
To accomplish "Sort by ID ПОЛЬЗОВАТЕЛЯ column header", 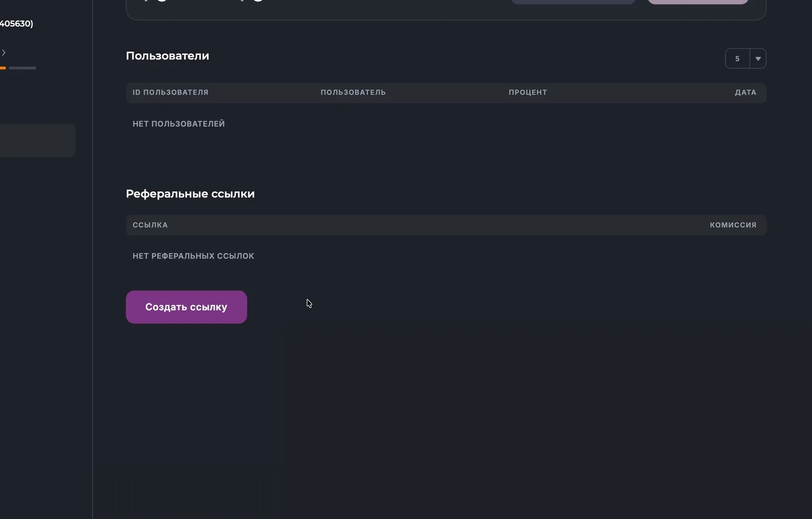I will (170, 93).
